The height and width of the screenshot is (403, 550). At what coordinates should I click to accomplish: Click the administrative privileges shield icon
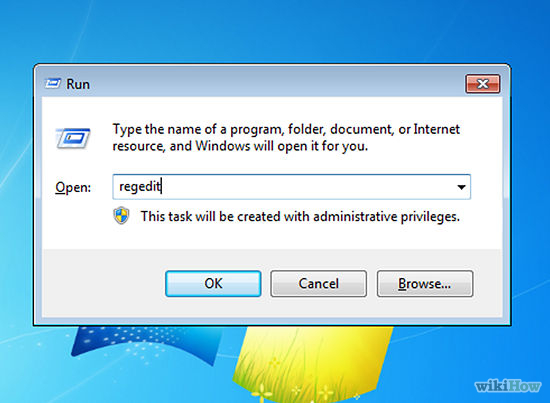coord(121,216)
